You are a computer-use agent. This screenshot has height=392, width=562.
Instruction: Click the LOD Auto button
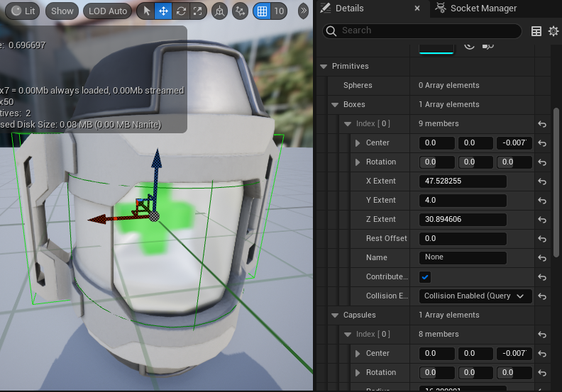pos(108,11)
